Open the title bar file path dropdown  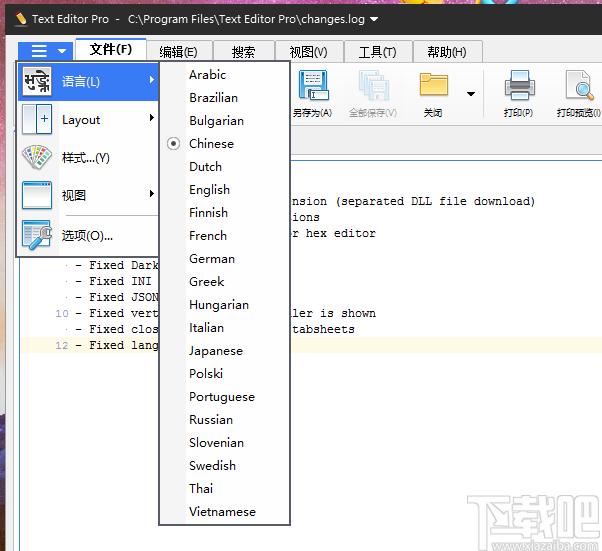point(374,19)
